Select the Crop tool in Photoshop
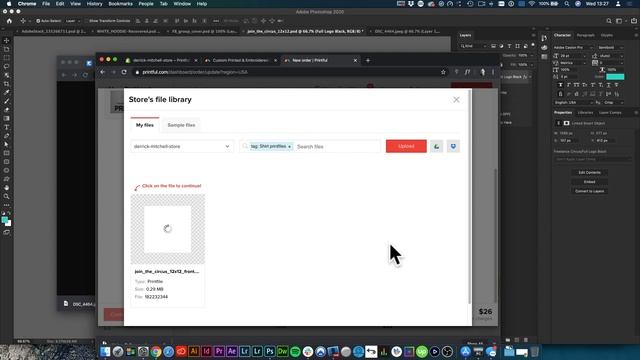The height and width of the screenshot is (360, 640). (x=7, y=84)
